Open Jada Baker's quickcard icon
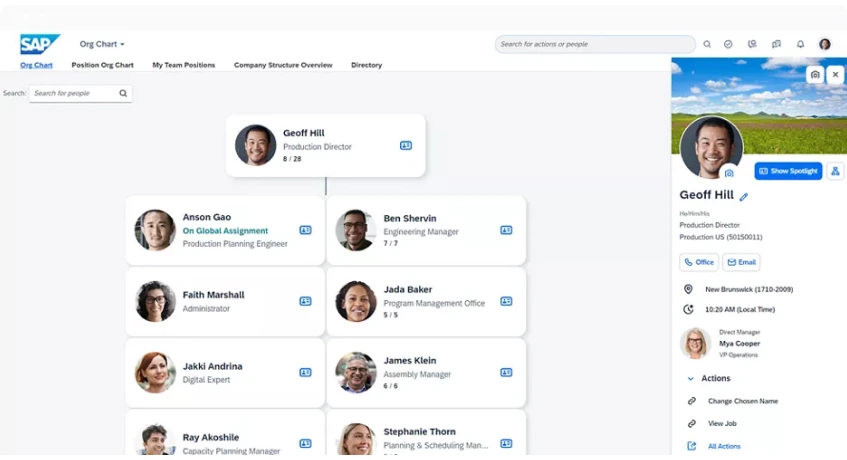The width and height of the screenshot is (847, 460). pos(506,301)
